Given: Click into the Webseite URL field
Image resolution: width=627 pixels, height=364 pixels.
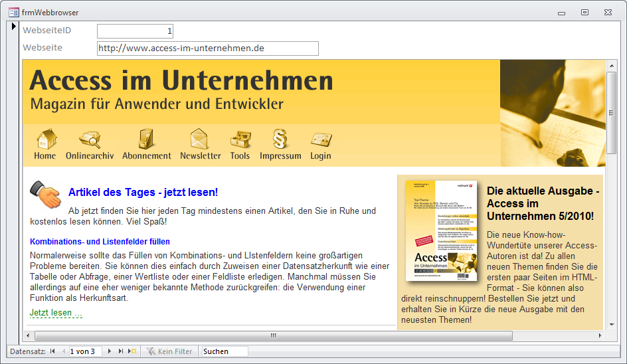Looking at the screenshot, I should (207, 48).
